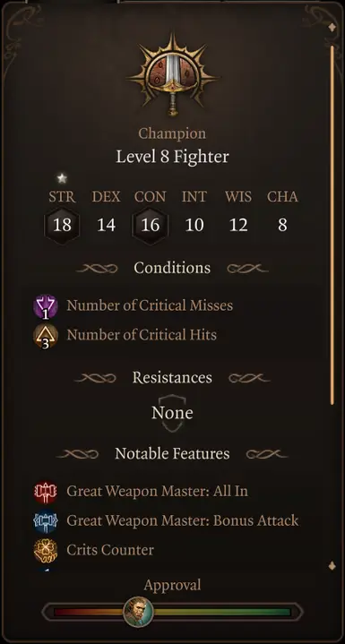Click the vertical golden scrollbar track
Screen dimensions: 345x644
(x=332, y=225)
